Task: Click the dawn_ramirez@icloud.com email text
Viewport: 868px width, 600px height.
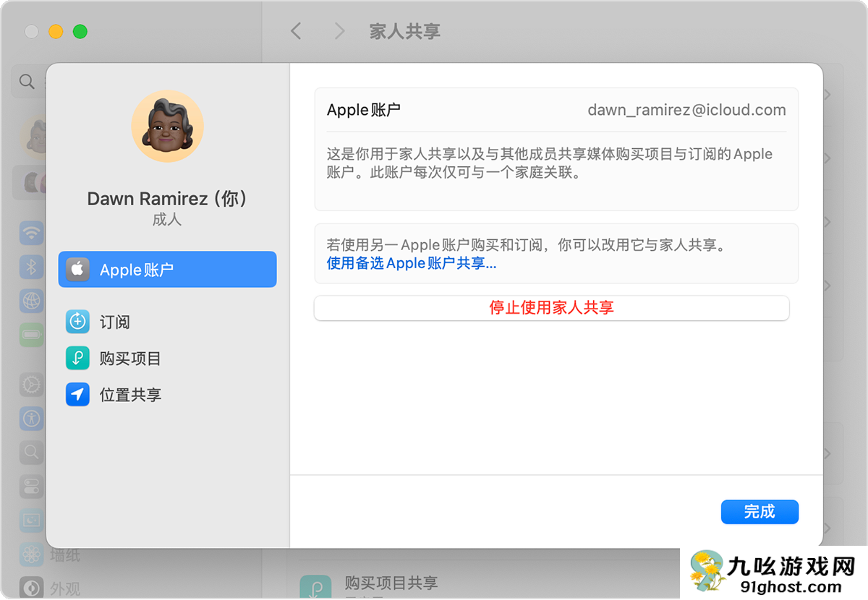Action: point(686,111)
